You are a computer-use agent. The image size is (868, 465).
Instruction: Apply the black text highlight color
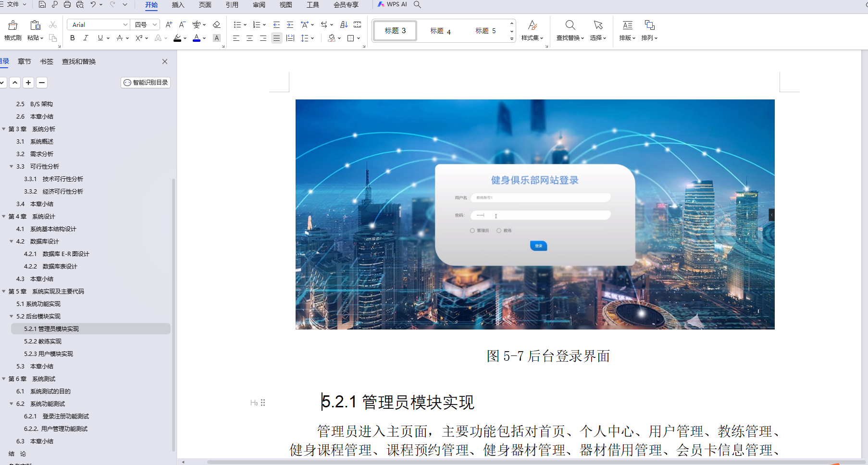tap(177, 38)
